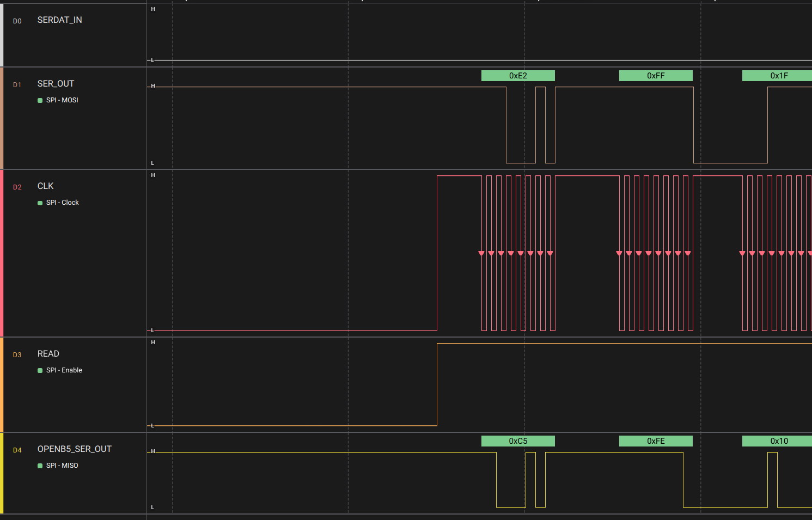Select the 0x10 decoded MISO result
The height and width of the screenshot is (520, 812).
click(778, 441)
